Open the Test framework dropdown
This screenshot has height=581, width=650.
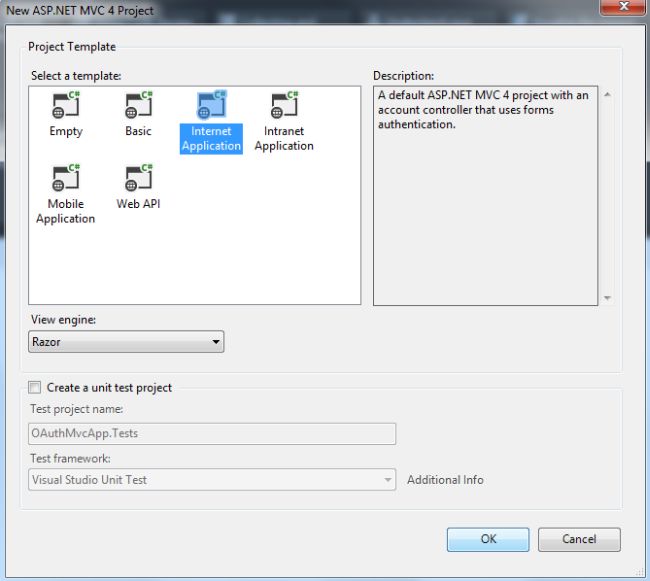point(212,480)
